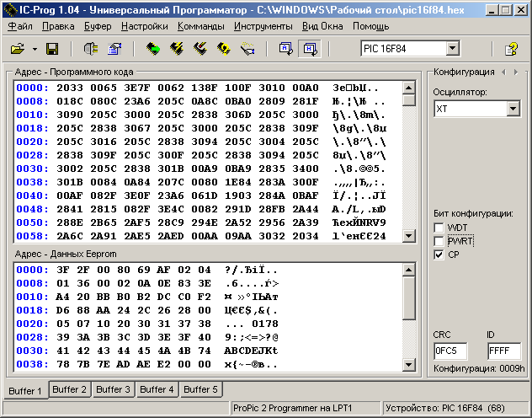Click the Конфигурация: 0009h value text

point(479,369)
